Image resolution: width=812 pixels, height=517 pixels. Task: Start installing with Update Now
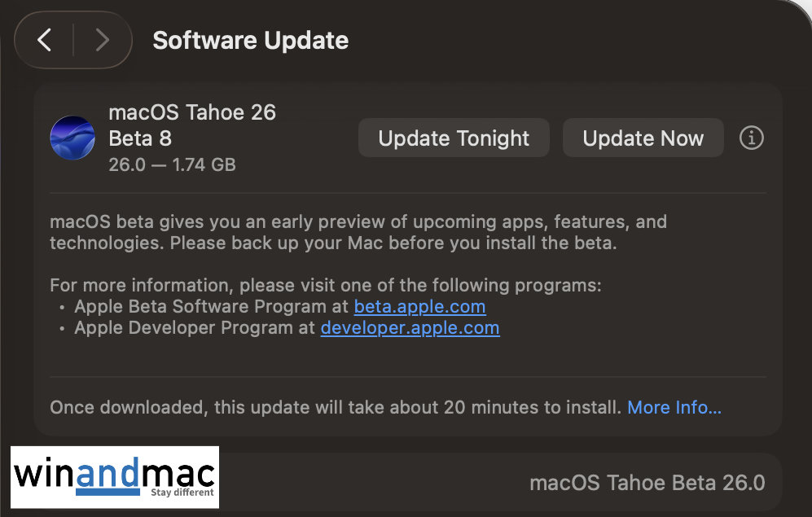pos(643,138)
